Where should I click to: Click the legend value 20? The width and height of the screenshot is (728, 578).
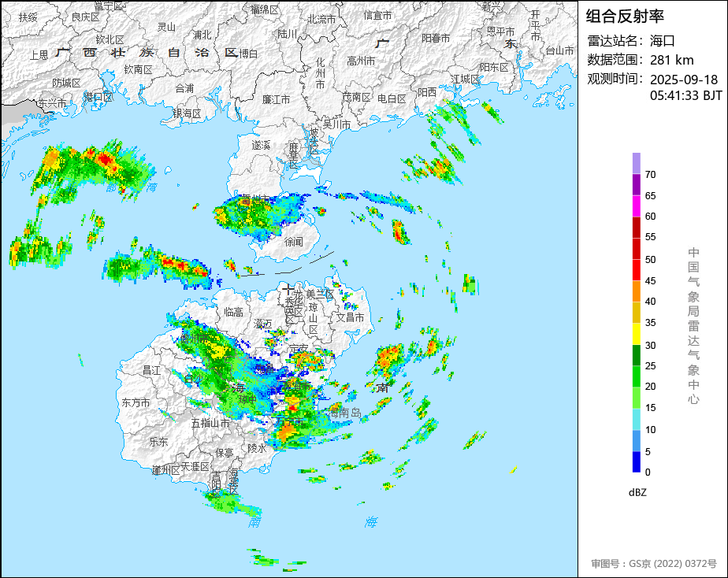tap(651, 386)
